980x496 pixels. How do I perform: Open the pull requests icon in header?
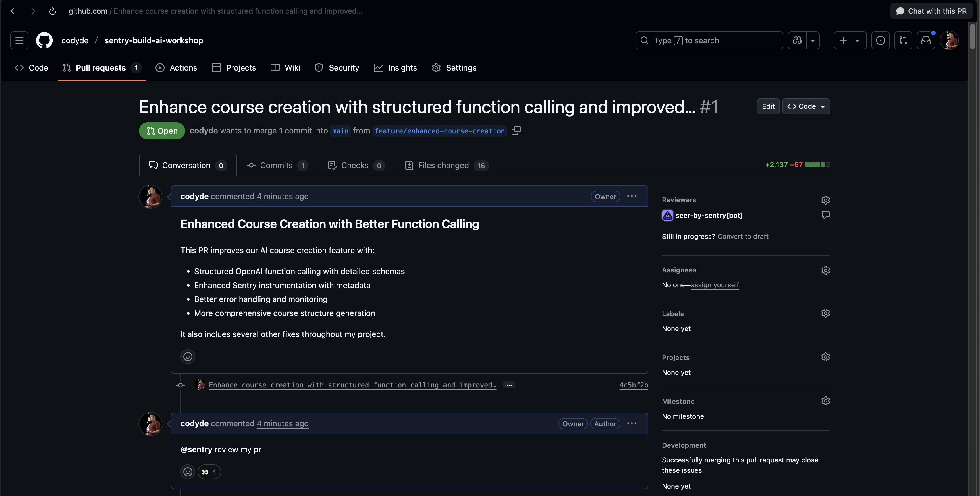pyautogui.click(x=903, y=40)
